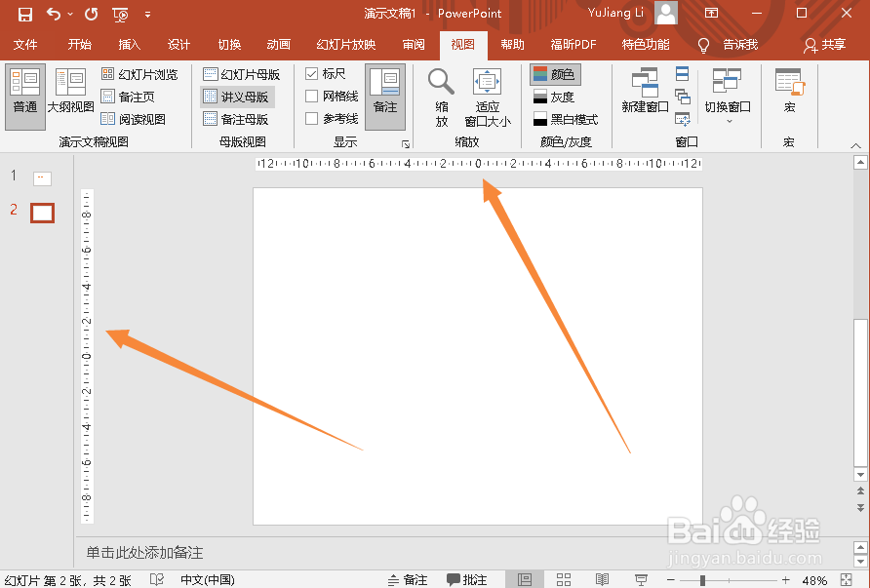Click the zoom out minus button

[671, 579]
